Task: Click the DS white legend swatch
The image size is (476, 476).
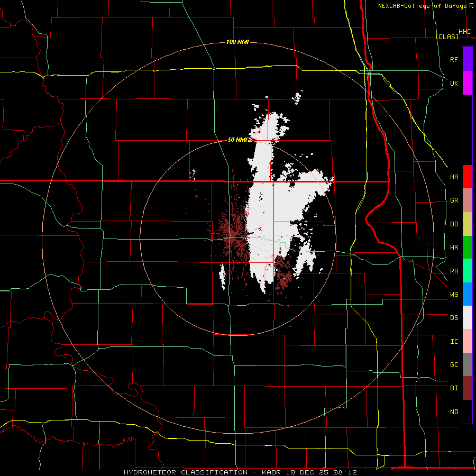Action: 467,317
